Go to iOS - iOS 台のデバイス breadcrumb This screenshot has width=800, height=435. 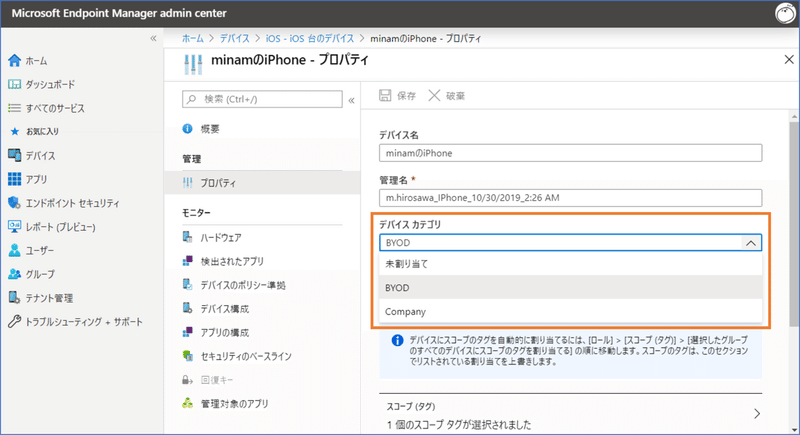(x=310, y=38)
